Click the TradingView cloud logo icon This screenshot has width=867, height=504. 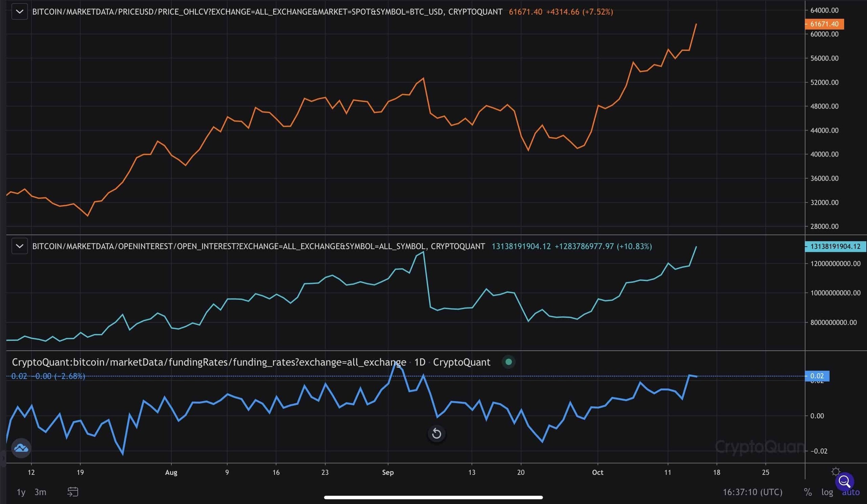coord(21,448)
